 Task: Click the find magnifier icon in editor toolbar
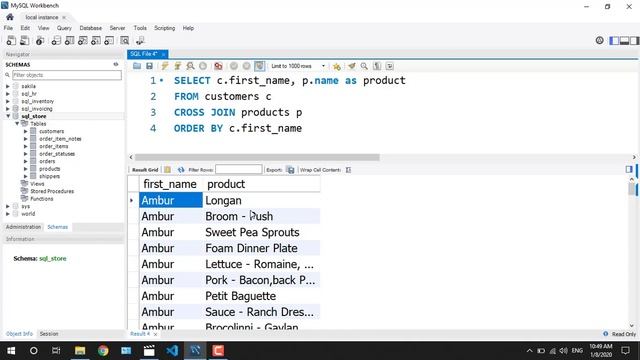click(x=364, y=66)
